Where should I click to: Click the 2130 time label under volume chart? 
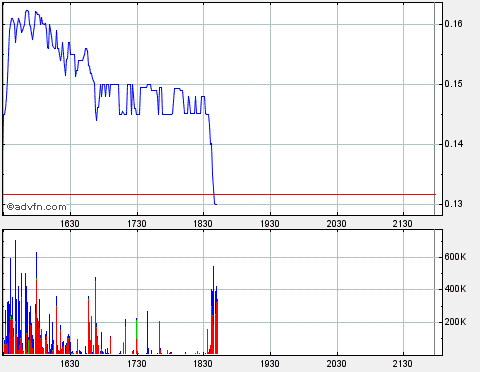pyautogui.click(x=403, y=364)
